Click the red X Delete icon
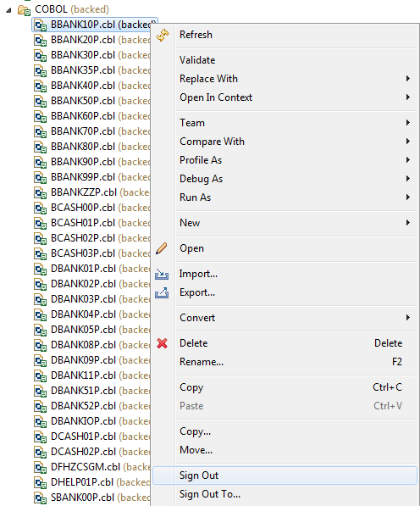The width and height of the screenshot is (420, 506). (x=162, y=343)
